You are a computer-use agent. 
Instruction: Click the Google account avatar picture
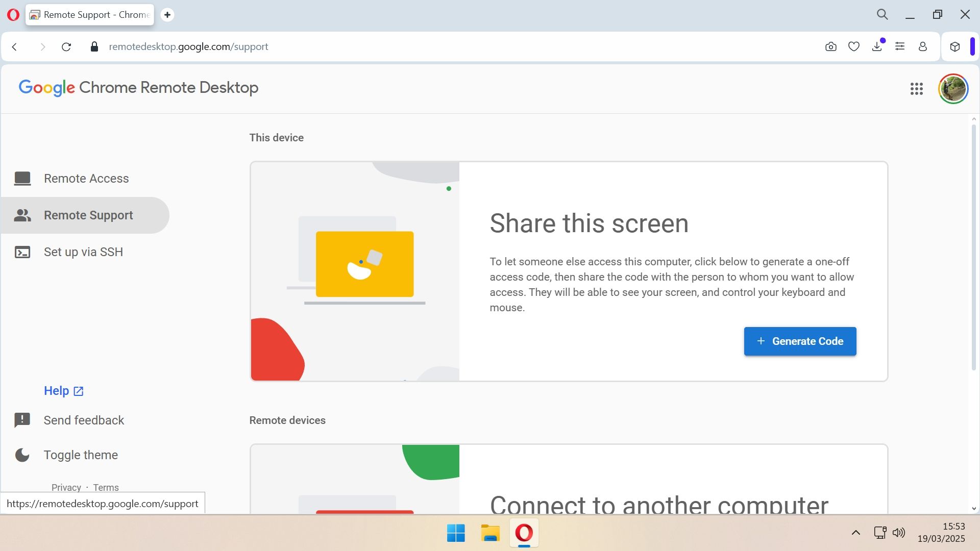[x=953, y=89]
